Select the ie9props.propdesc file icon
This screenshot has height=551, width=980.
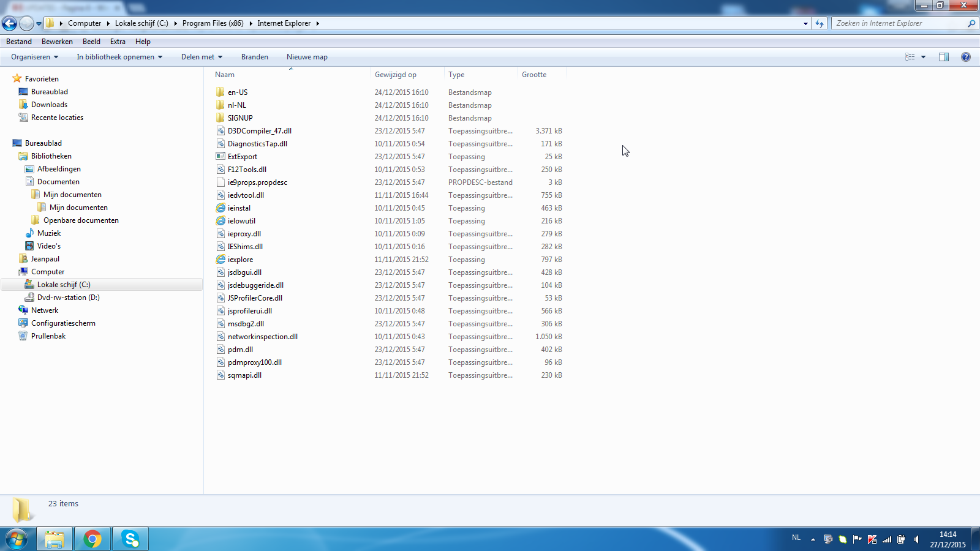pyautogui.click(x=221, y=182)
